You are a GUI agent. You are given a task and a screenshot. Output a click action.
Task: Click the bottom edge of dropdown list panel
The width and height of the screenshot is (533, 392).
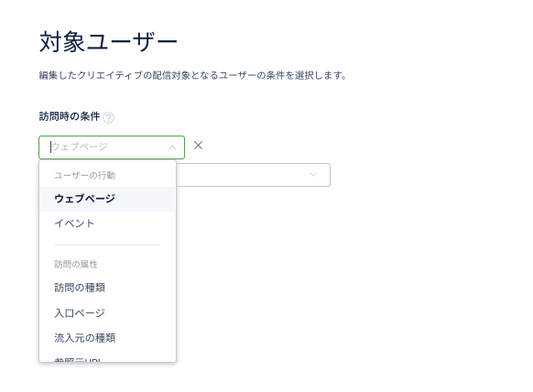pos(107,362)
